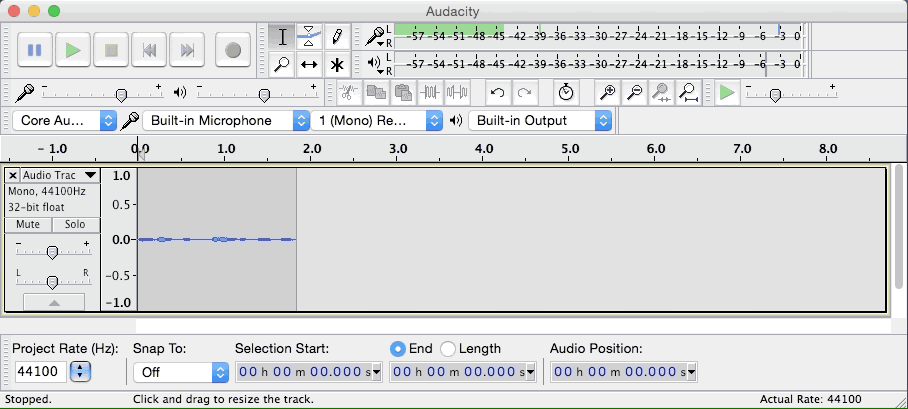Open Audio Position format arrow
Screen dimensions: 908x409
point(691,372)
